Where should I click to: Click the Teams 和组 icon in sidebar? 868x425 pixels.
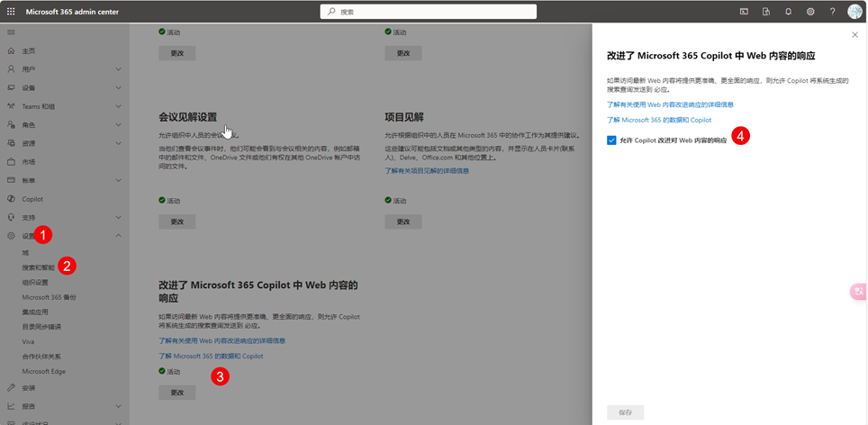tap(11, 106)
